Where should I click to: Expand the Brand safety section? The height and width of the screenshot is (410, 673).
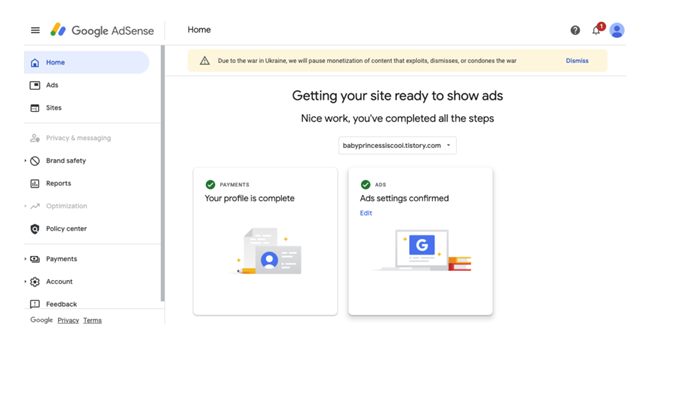(x=25, y=161)
